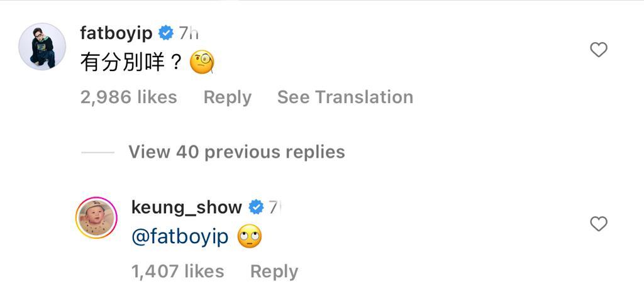Click the timestamp next to fatboyip's name
Image resolution: width=644 pixels, height=306 pixels.
click(x=189, y=33)
